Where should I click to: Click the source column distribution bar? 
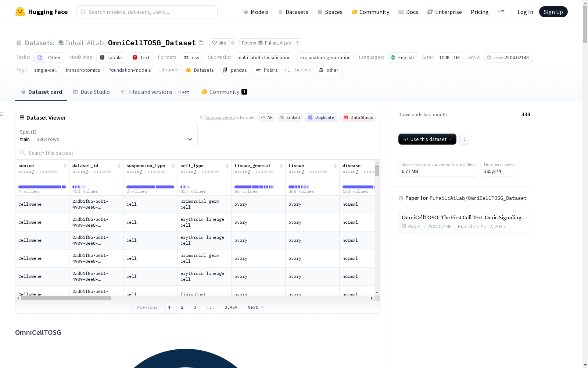[42, 187]
